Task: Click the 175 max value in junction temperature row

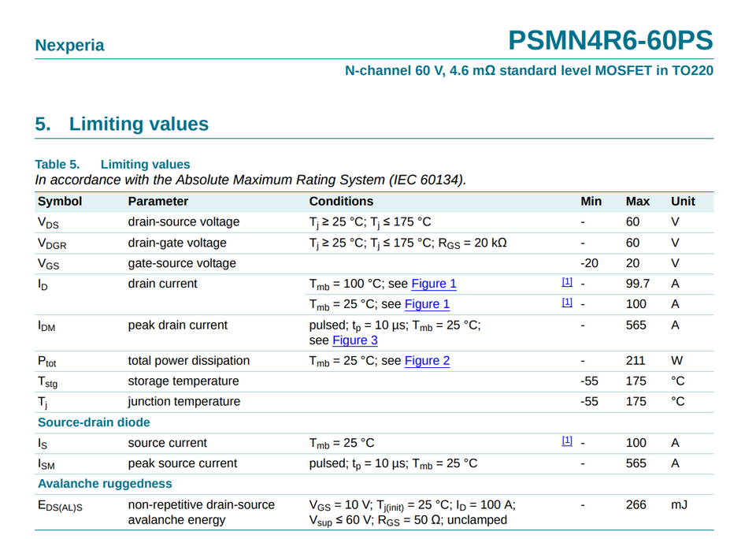Action: (636, 401)
